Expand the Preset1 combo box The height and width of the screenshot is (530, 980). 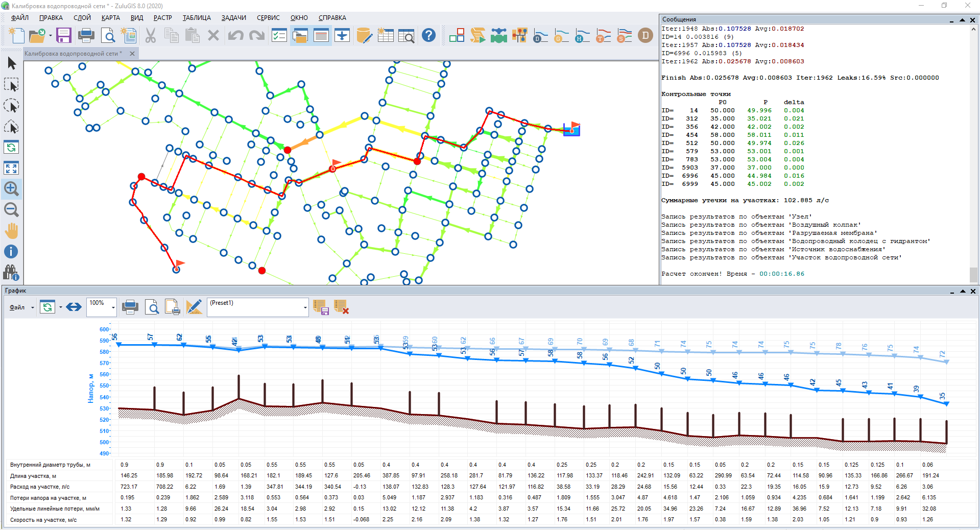305,307
